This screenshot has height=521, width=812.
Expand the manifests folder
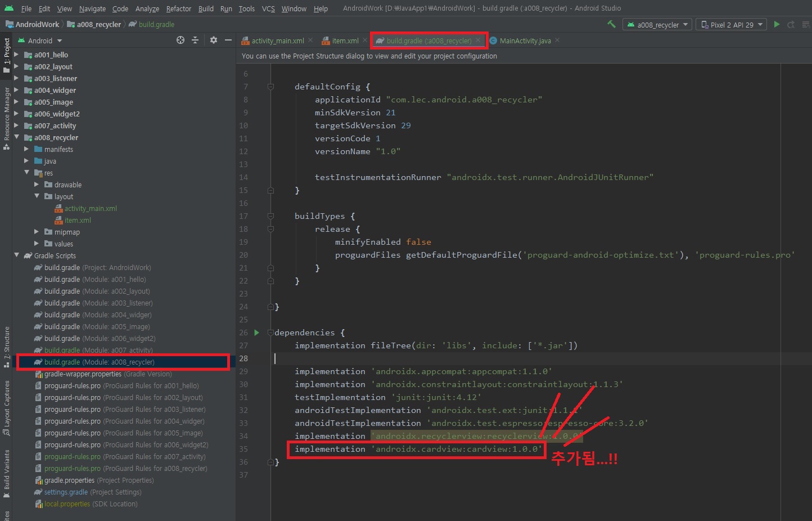(x=26, y=149)
